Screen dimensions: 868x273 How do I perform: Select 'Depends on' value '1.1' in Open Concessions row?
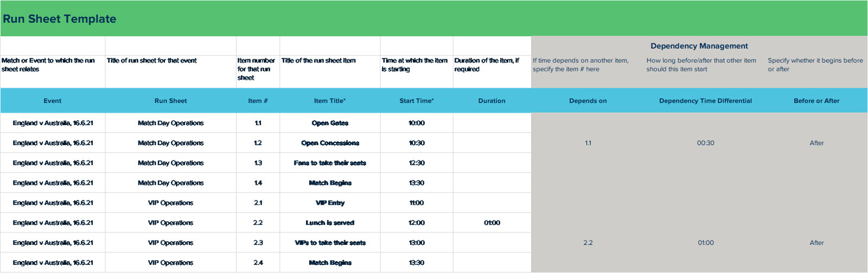pos(588,143)
